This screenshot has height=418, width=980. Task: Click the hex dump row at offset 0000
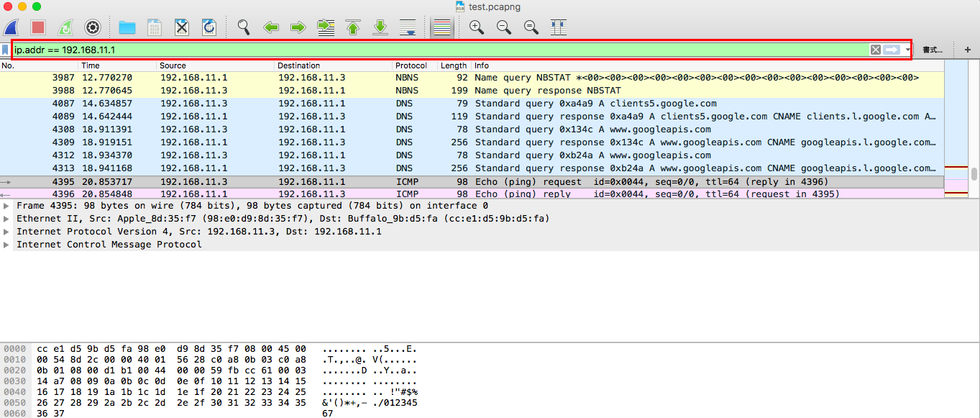210,350
